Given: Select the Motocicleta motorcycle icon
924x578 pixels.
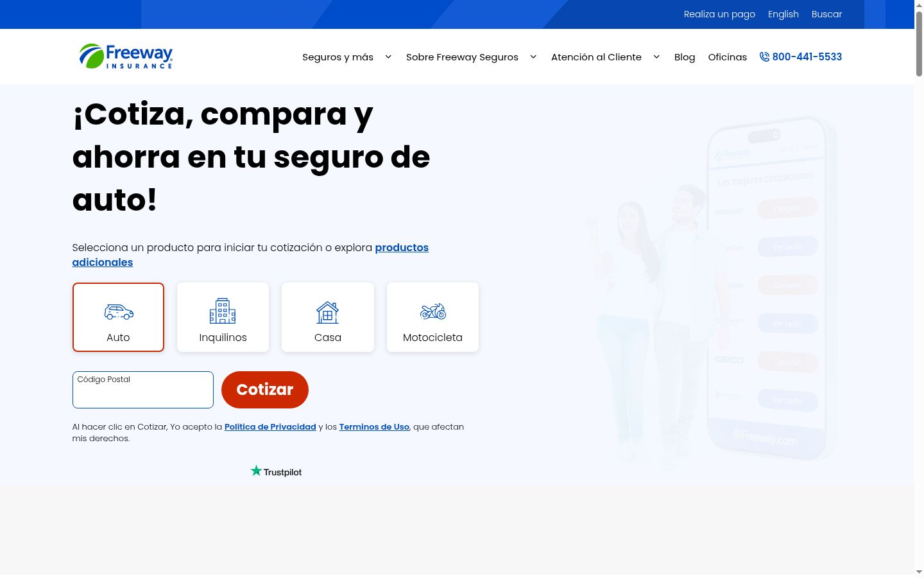Looking at the screenshot, I should tap(433, 311).
